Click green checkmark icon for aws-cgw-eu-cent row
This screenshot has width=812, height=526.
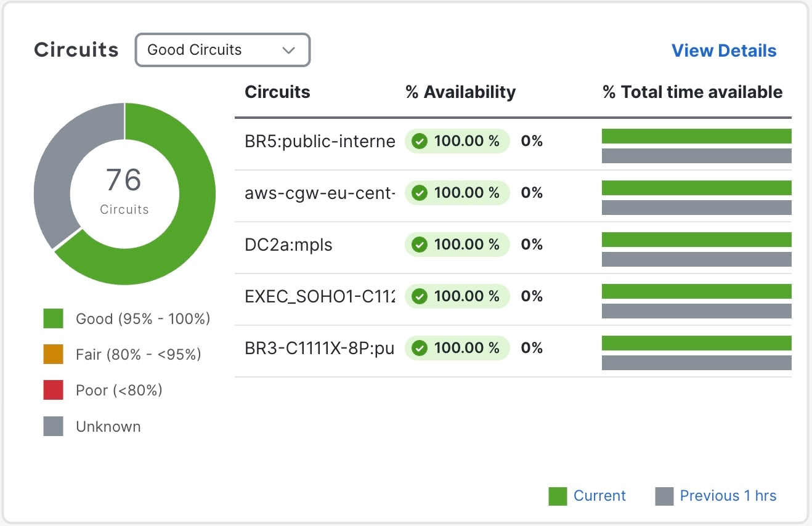[420, 193]
